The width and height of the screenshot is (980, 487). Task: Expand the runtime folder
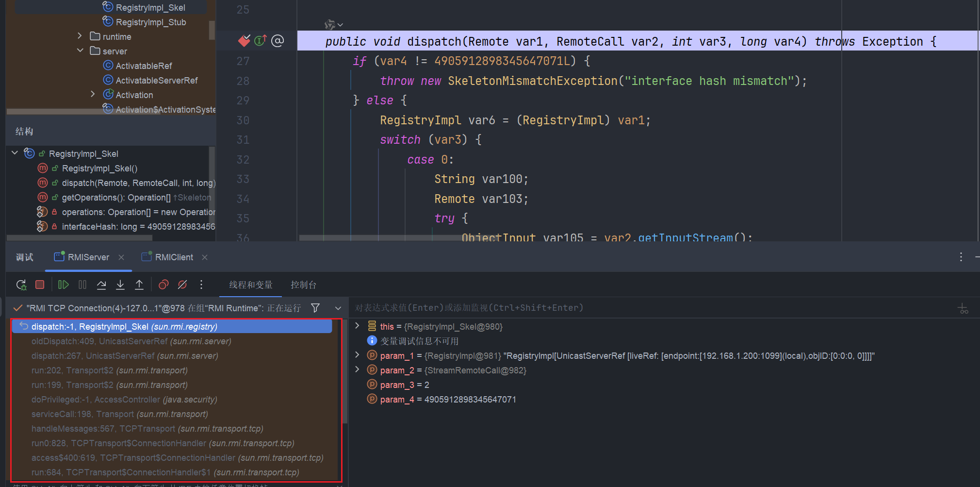[80, 36]
